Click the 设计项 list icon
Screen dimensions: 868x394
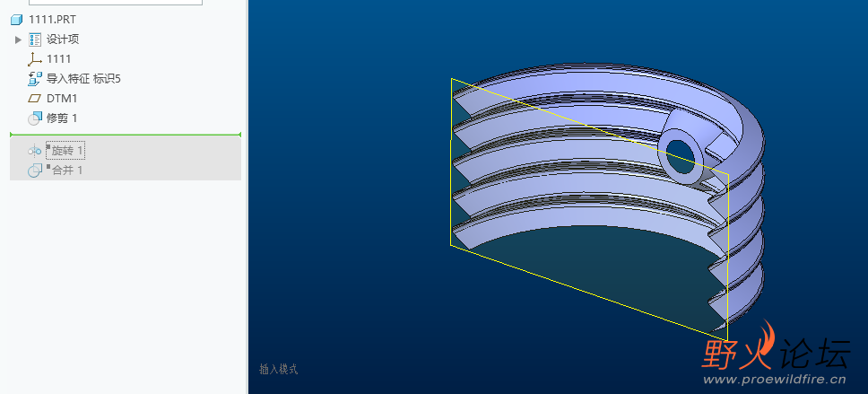35,39
